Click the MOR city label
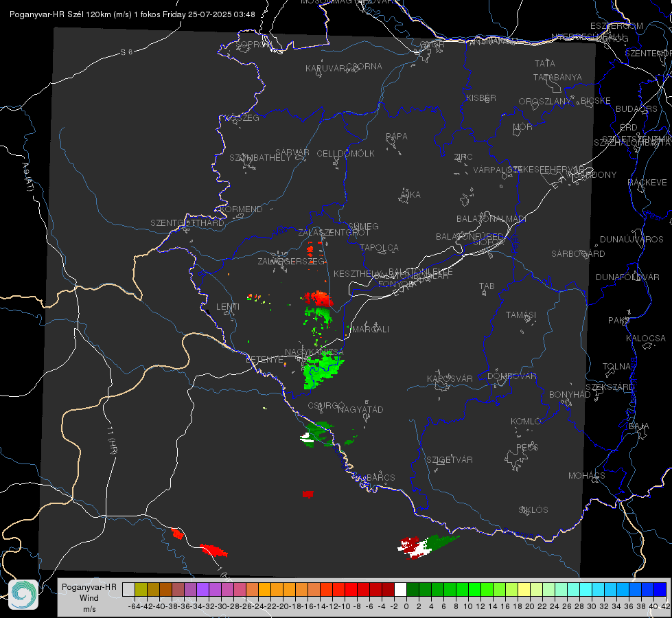This screenshot has height=618, width=672. coord(523,126)
